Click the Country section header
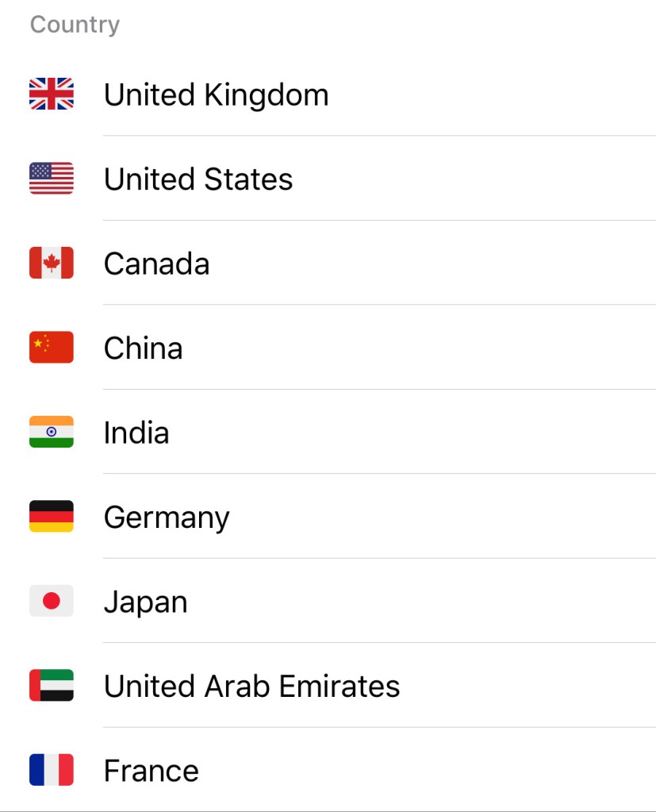The width and height of the screenshot is (656, 812). coord(75,25)
